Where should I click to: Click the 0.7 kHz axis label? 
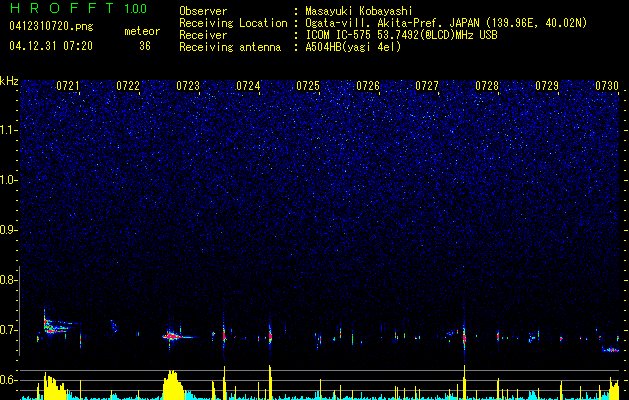[x=8, y=330]
